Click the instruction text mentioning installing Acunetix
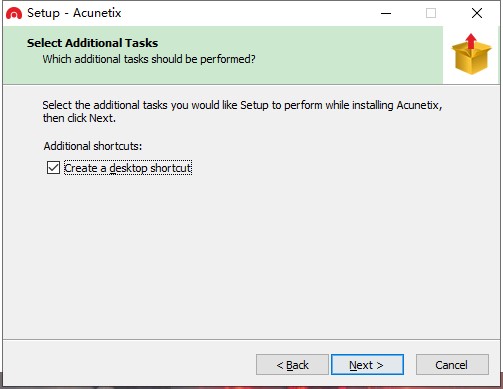Viewport: 503px width, 389px height. [242, 105]
